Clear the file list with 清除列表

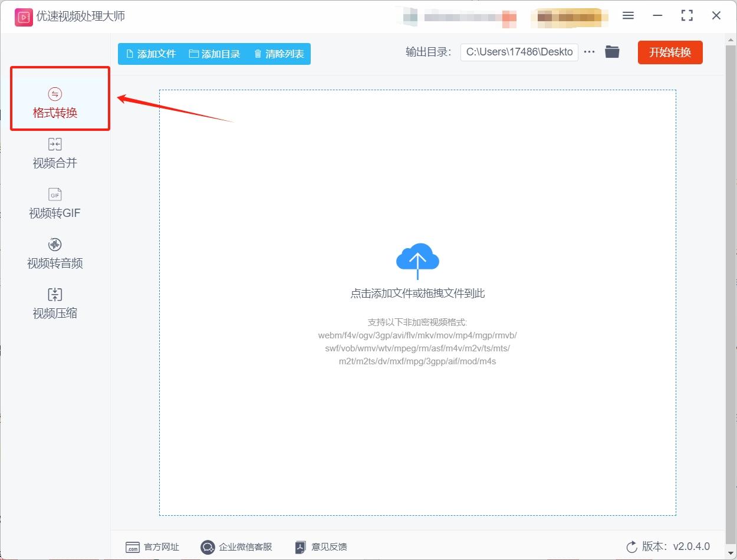click(x=278, y=53)
